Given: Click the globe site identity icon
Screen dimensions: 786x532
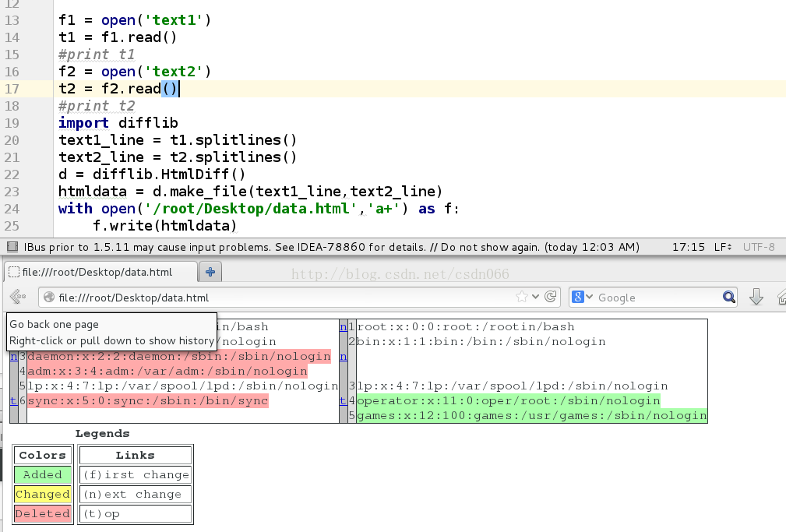Looking at the screenshot, I should tap(49, 298).
